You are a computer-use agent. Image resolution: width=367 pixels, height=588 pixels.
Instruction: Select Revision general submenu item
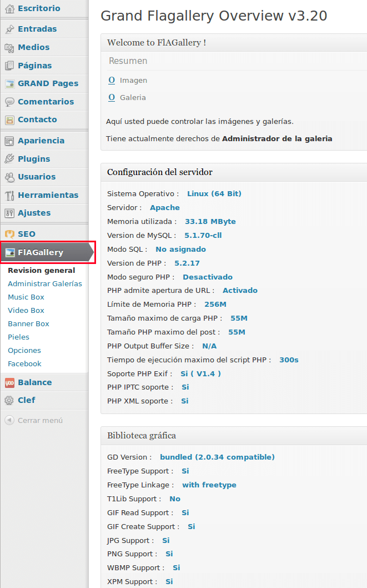[x=42, y=270]
